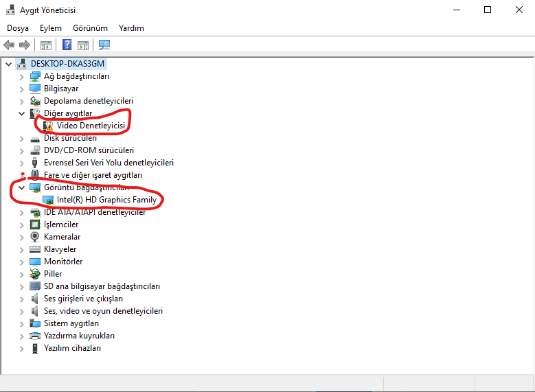Image resolution: width=535 pixels, height=392 pixels.
Task: Select İşlemciler label
Action: 61,224
